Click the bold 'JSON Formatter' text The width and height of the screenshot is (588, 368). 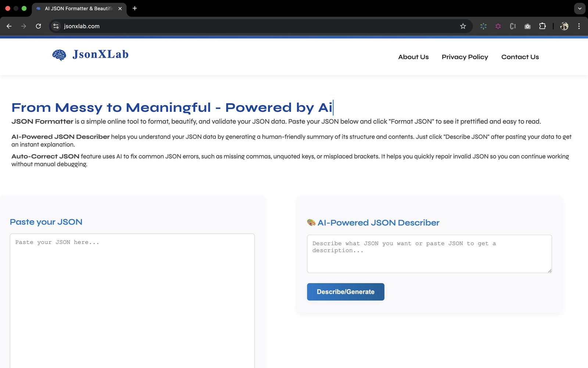click(42, 121)
